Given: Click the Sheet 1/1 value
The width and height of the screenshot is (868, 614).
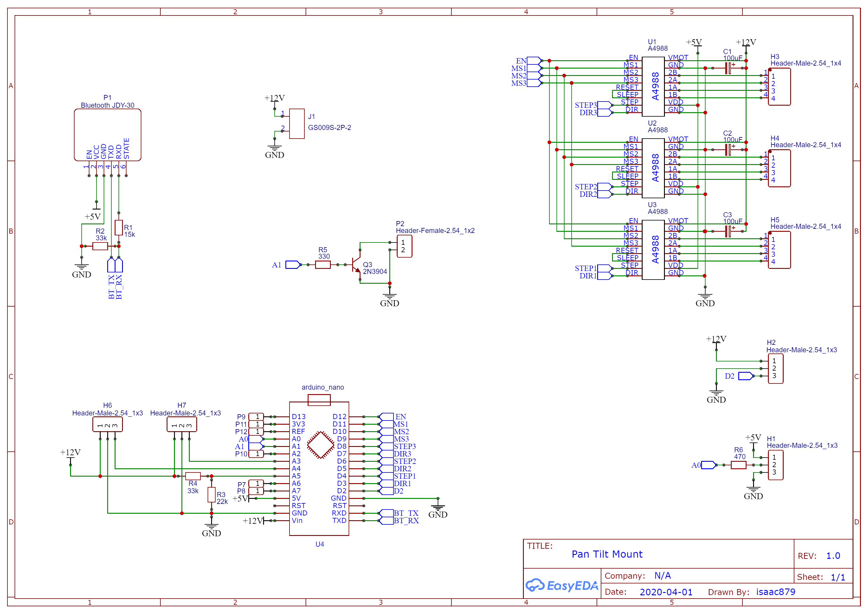Looking at the screenshot, I should (x=837, y=577).
